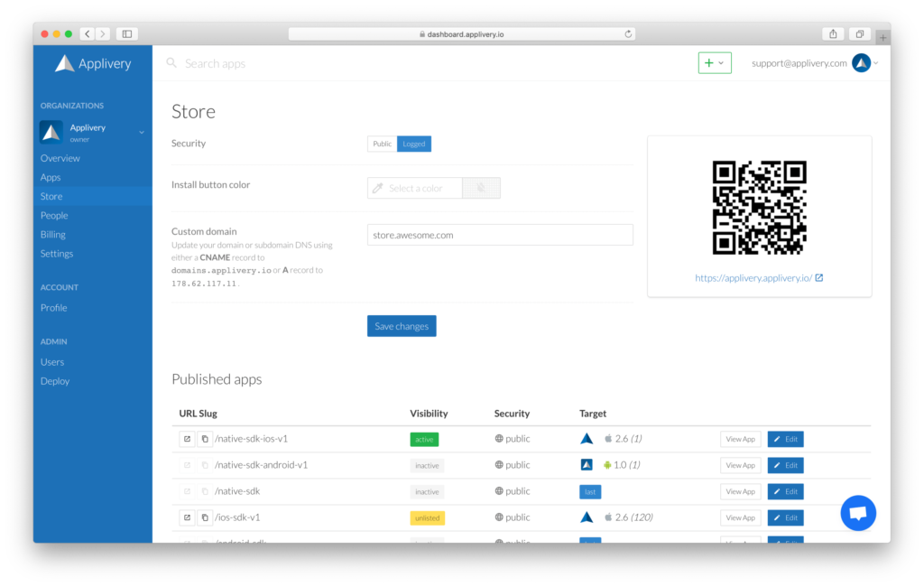924x587 pixels.
Task: Click copy icon for /native-sdk row
Action: click(x=205, y=491)
